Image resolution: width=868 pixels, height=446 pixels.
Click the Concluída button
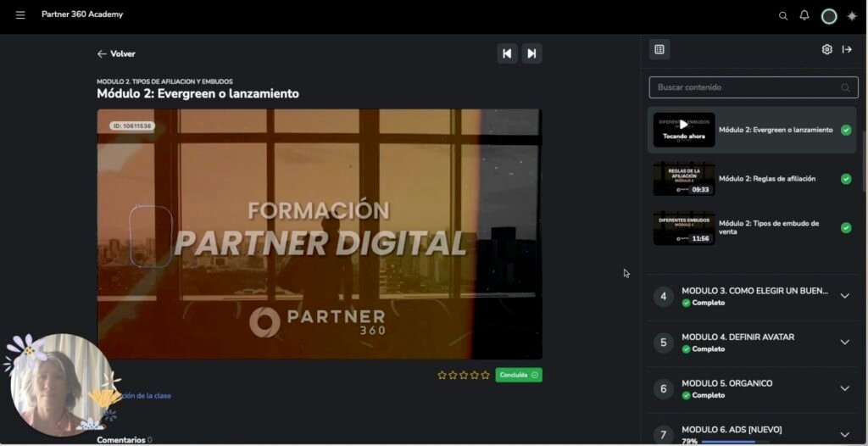(x=519, y=375)
